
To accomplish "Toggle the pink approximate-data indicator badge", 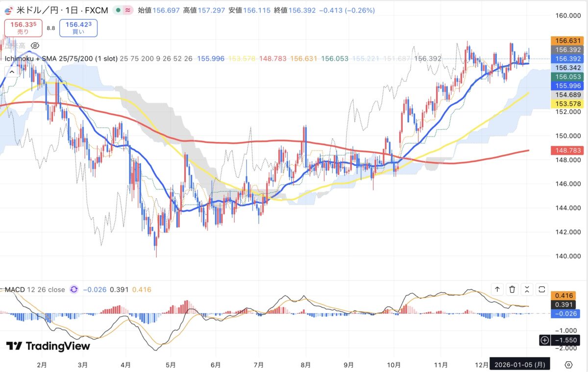I will click(x=128, y=10).
